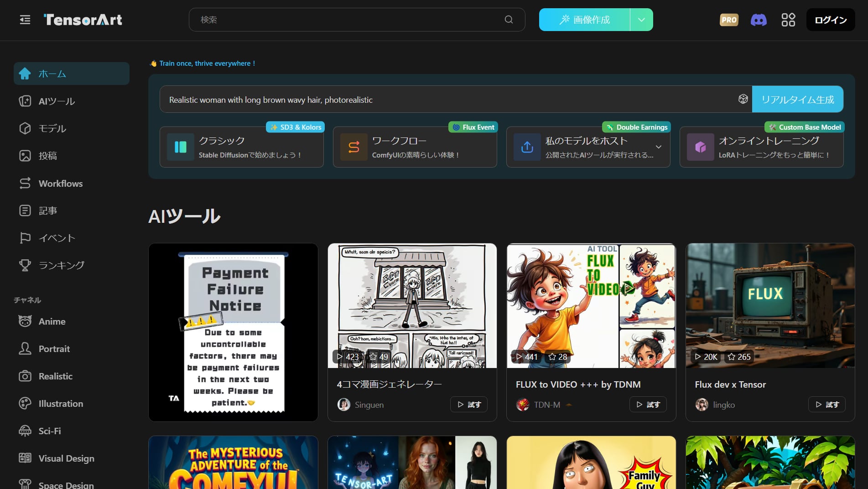
Task: Select the Visual Design icon
Action: tap(25, 458)
